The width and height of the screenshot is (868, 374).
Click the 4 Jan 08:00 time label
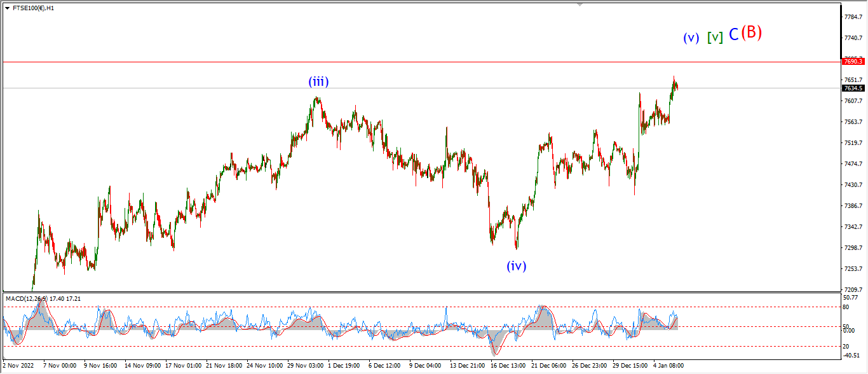[x=667, y=366]
